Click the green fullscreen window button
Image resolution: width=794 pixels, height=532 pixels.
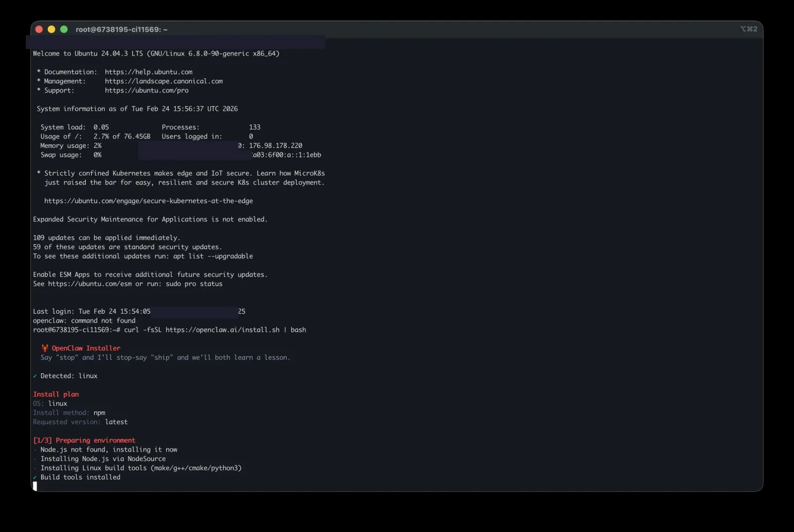click(x=64, y=29)
